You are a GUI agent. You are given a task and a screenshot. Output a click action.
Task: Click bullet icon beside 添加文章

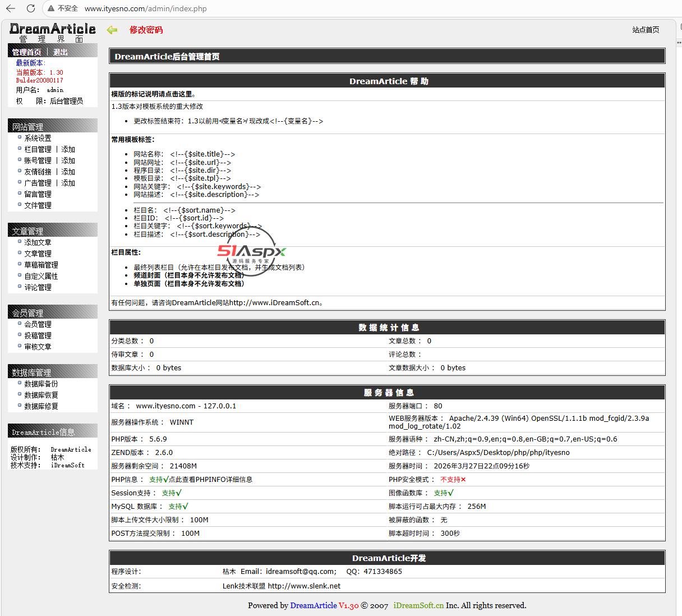tap(20, 241)
